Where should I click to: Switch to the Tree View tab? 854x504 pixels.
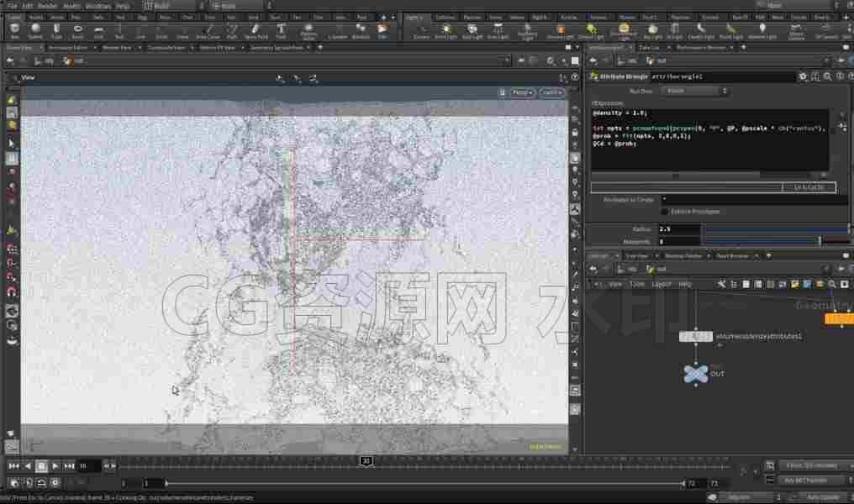[636, 256]
